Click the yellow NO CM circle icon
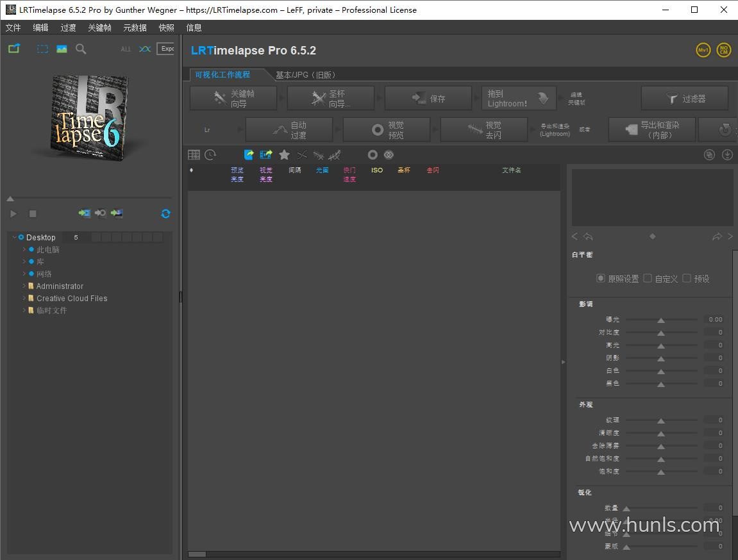The height and width of the screenshot is (560, 738). pyautogui.click(x=724, y=50)
